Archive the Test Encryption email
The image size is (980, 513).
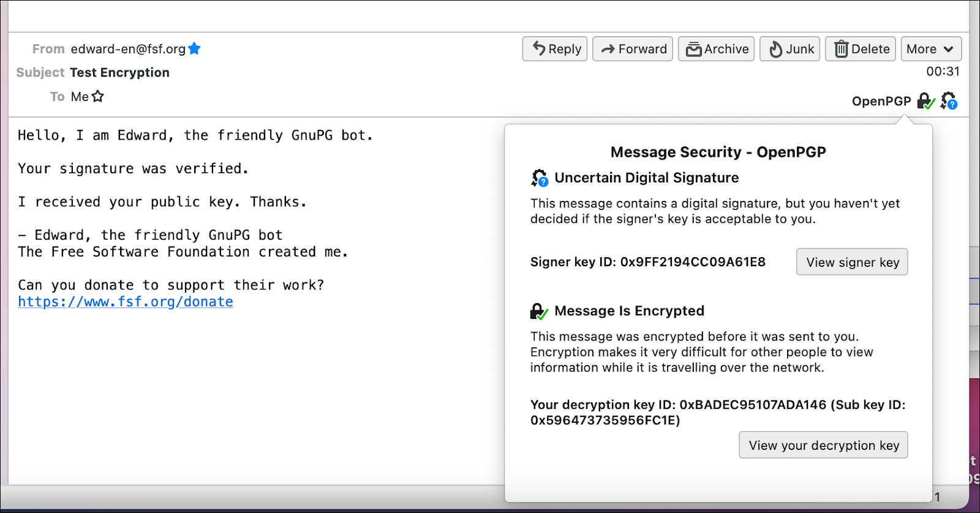click(716, 49)
